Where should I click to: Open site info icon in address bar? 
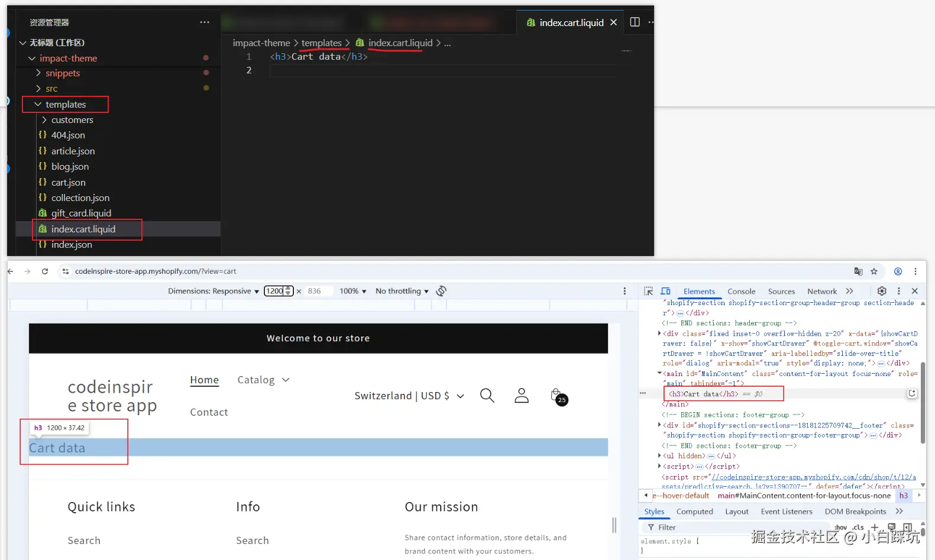pyautogui.click(x=65, y=271)
